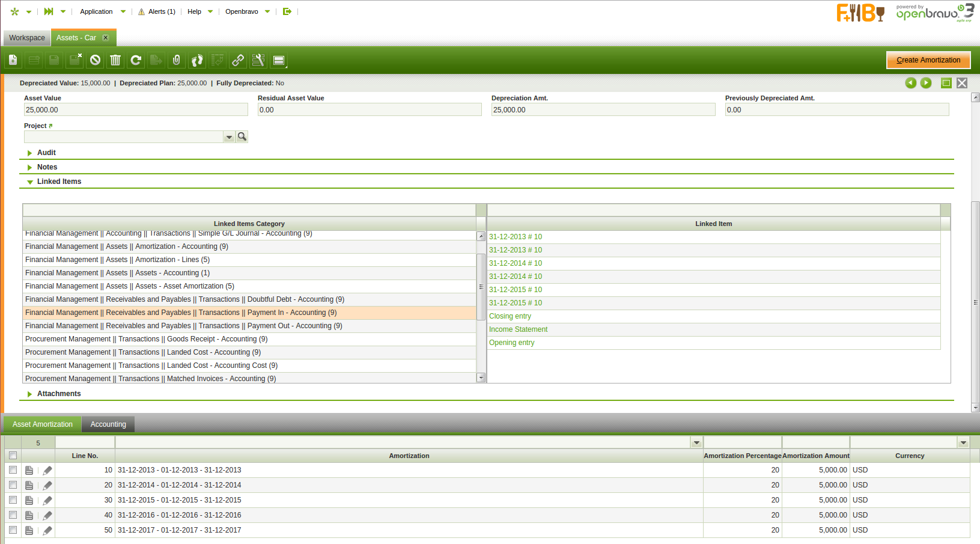The image size is (980, 544).
Task: Switch to the Accounting tab
Action: tap(108, 424)
